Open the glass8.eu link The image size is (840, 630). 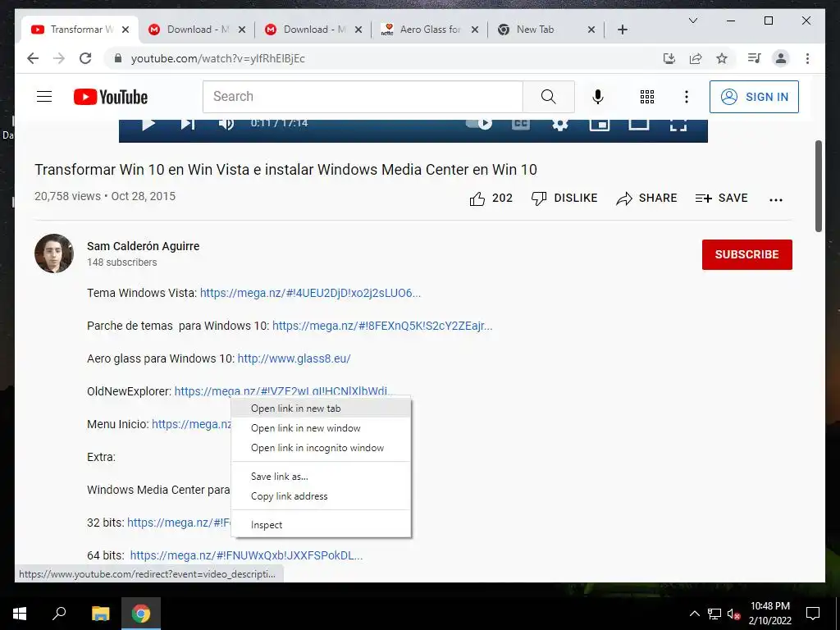point(294,358)
